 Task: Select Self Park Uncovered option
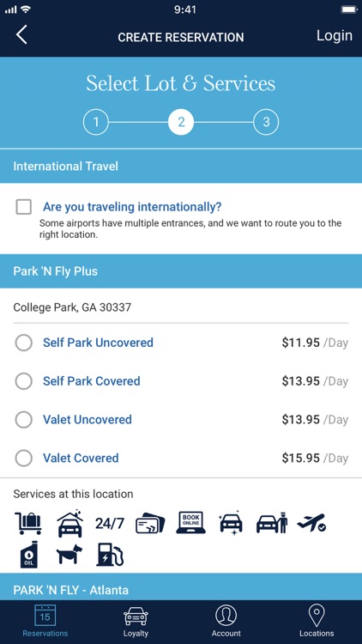pos(24,343)
